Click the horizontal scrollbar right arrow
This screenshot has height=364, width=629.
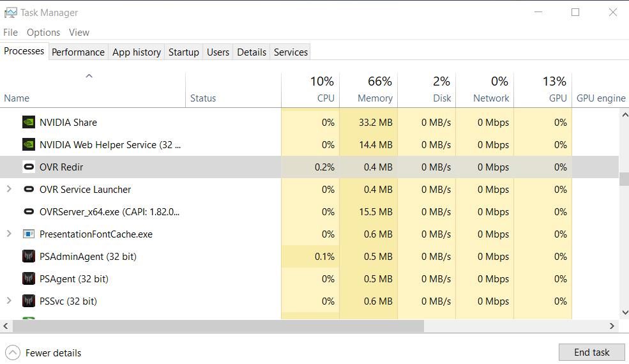611,326
